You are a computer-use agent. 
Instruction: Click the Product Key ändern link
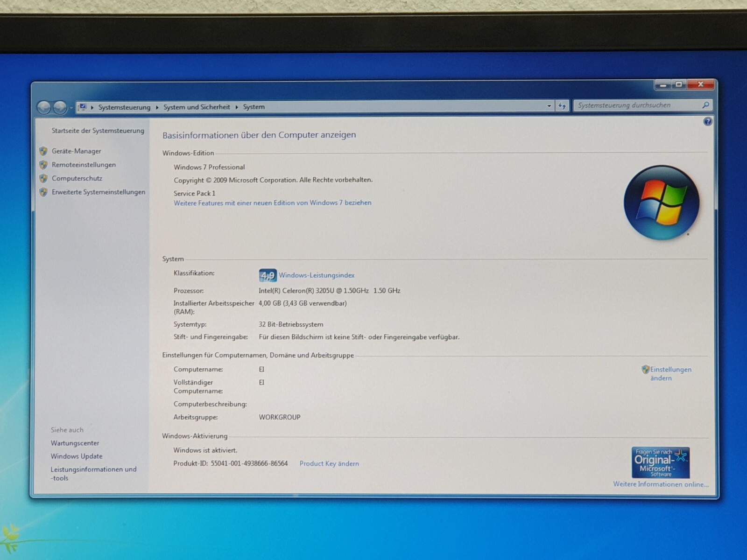coord(329,463)
